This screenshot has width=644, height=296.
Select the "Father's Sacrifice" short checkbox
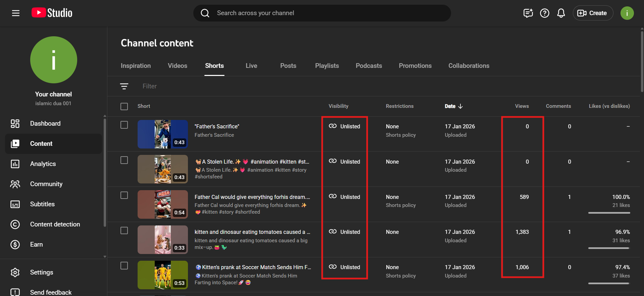[124, 125]
